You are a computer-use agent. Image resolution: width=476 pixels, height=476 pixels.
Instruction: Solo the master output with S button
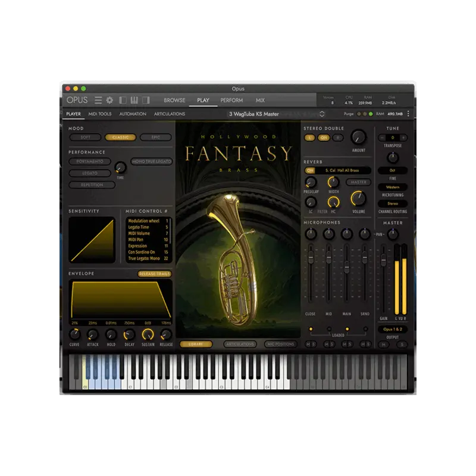click(x=402, y=345)
